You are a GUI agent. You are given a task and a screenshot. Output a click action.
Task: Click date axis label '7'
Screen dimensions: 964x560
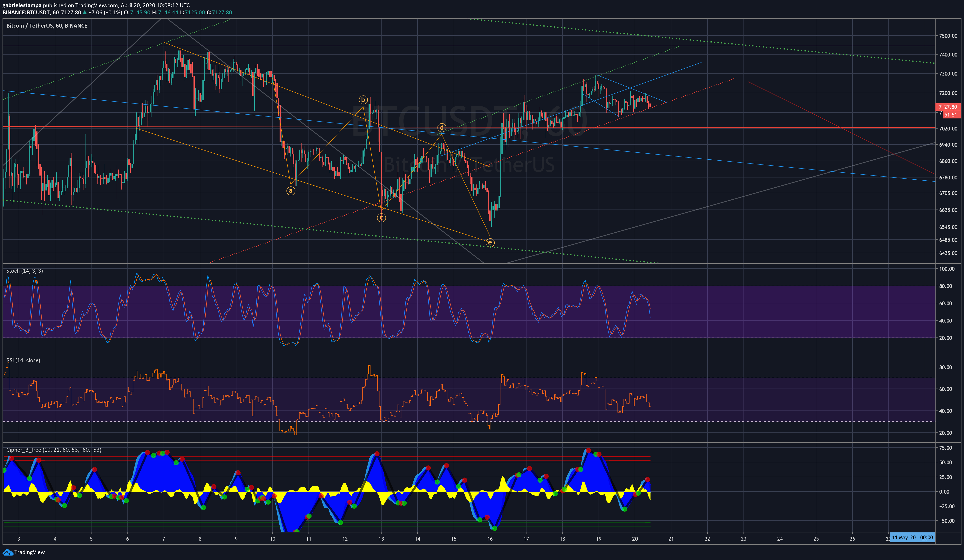[x=164, y=539]
